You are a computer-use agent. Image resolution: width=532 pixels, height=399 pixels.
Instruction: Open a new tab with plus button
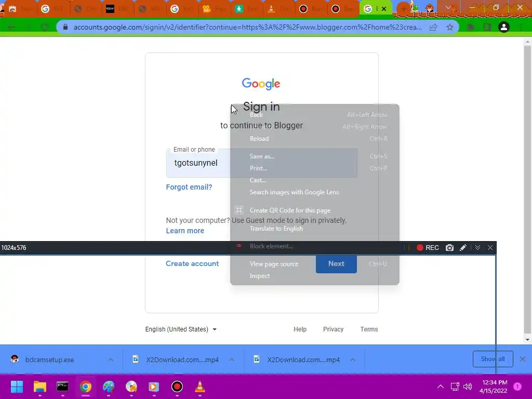pyautogui.click(x=403, y=9)
